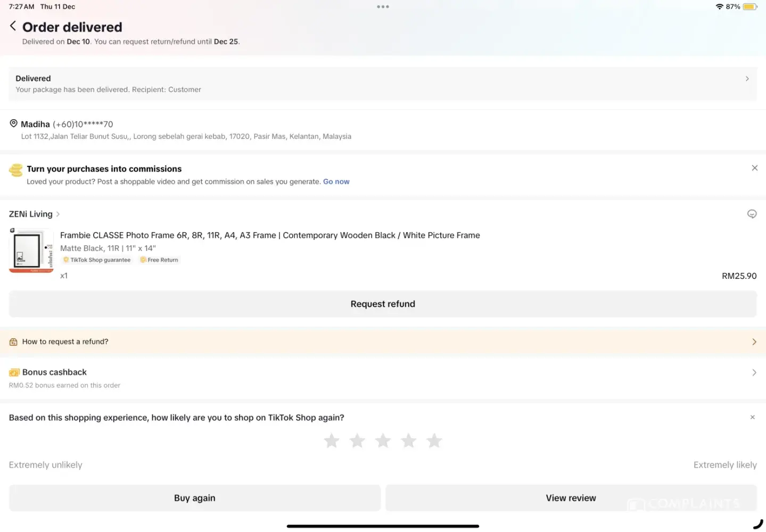Tap RM0.52 bonus earned text

click(64, 385)
